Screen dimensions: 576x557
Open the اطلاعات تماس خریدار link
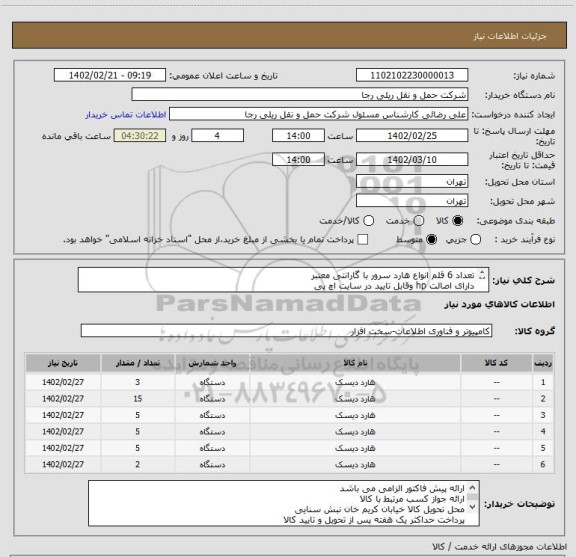pyautogui.click(x=126, y=115)
